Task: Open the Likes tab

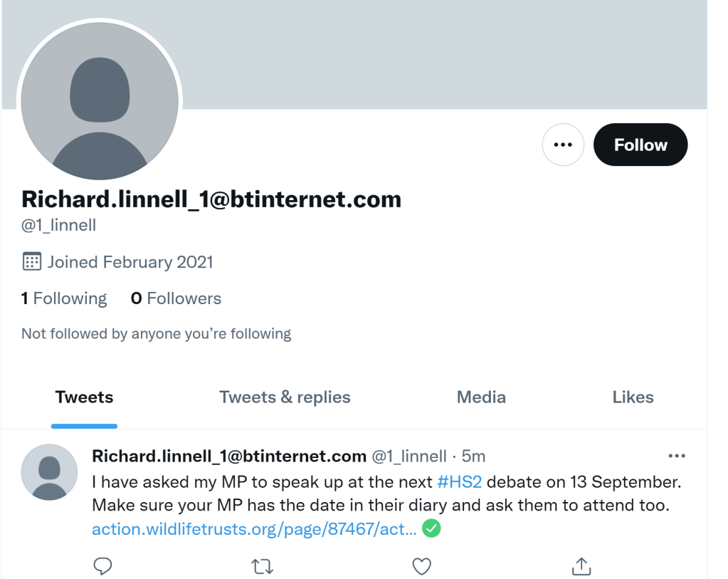Action: 633,397
